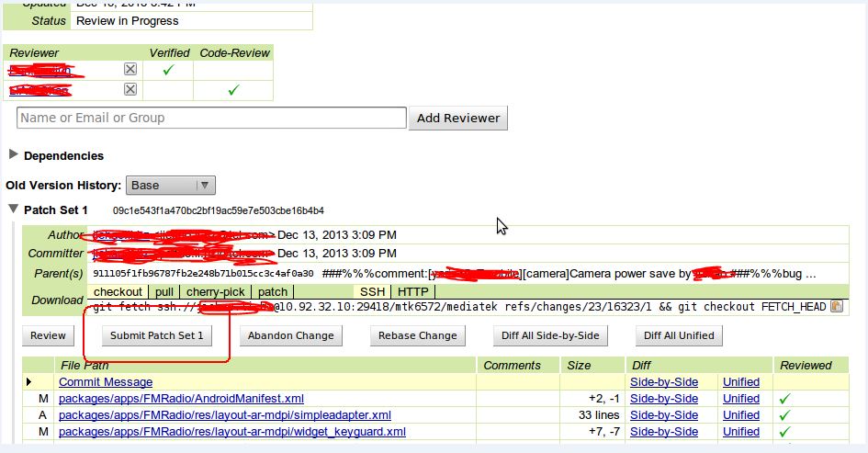Click the reviewed checkmark for AndroidManifest.xml
Screen dimensions: 868x453
783,399
